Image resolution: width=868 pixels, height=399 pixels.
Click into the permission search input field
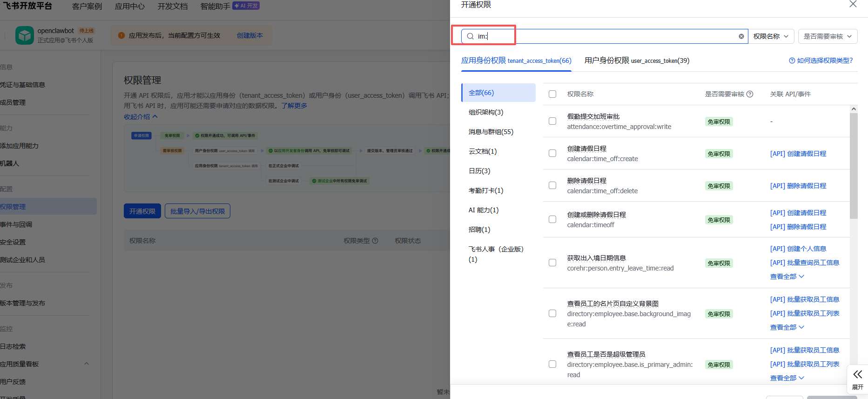coord(605,36)
